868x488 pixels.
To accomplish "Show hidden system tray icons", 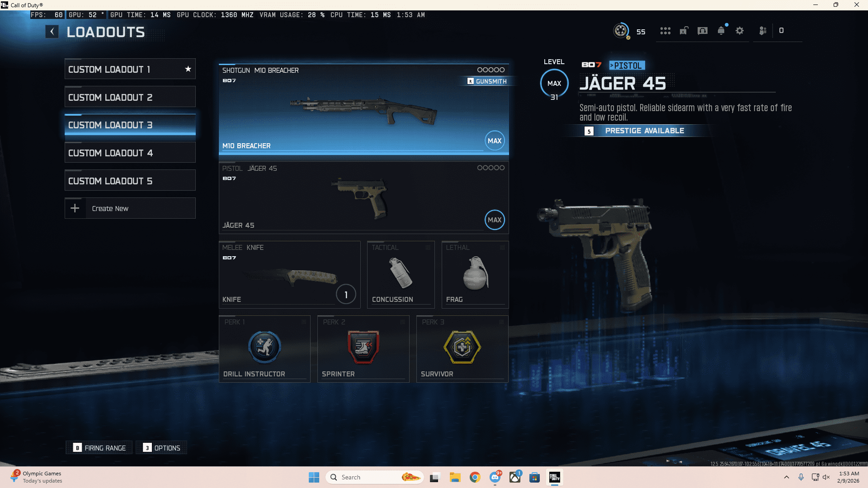I will coord(787,477).
